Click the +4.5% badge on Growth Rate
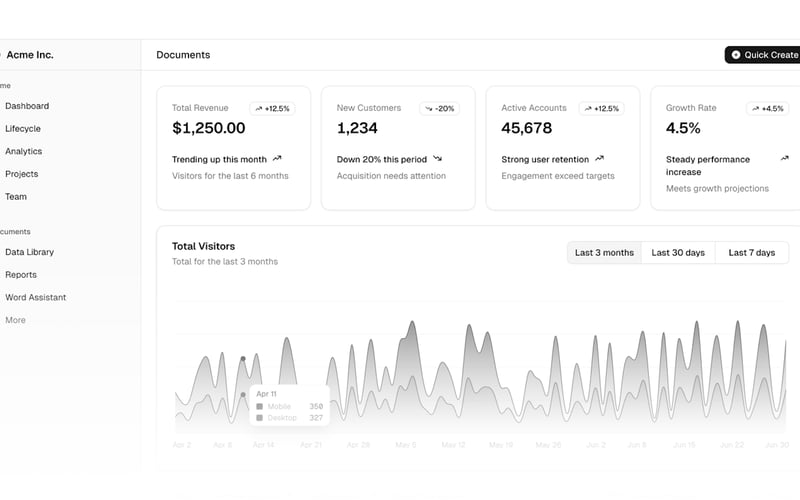 (x=767, y=109)
